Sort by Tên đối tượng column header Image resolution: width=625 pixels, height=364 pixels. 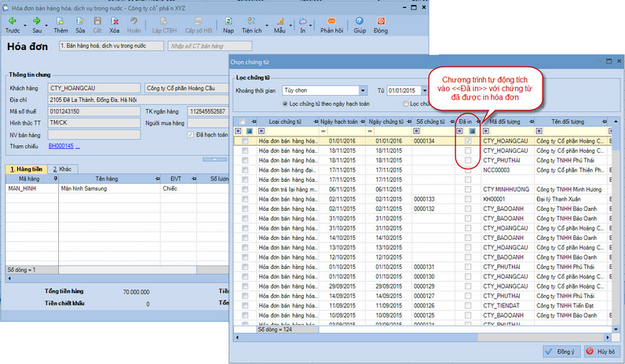(567, 122)
